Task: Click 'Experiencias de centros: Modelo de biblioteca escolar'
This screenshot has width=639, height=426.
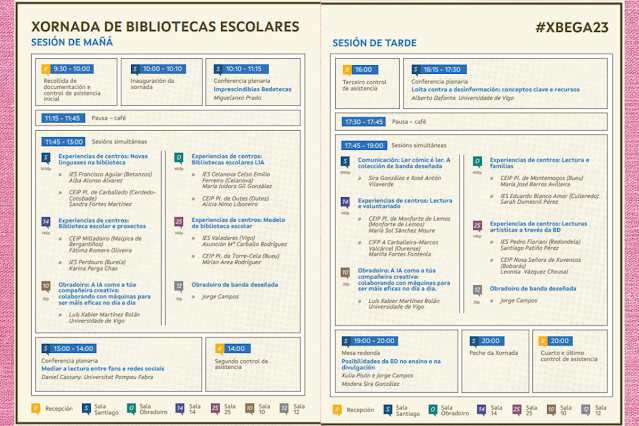Action: coord(238,223)
